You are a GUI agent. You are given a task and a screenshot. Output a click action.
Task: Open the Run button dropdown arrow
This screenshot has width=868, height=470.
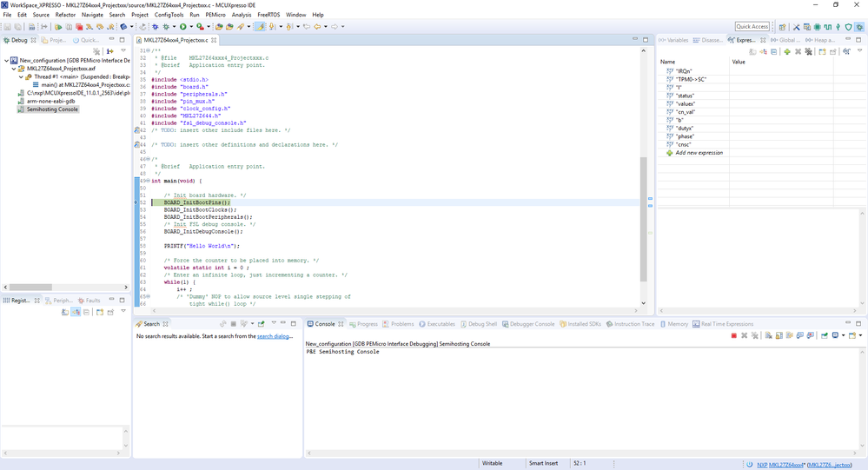191,27
